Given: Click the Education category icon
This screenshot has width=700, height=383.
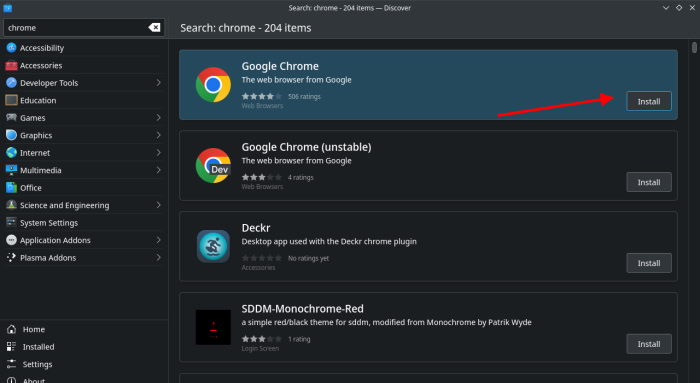Looking at the screenshot, I should click(x=12, y=100).
